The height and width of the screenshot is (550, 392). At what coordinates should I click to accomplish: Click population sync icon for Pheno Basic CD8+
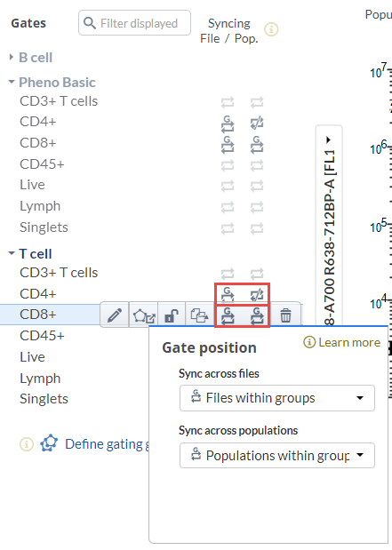pyautogui.click(x=257, y=145)
